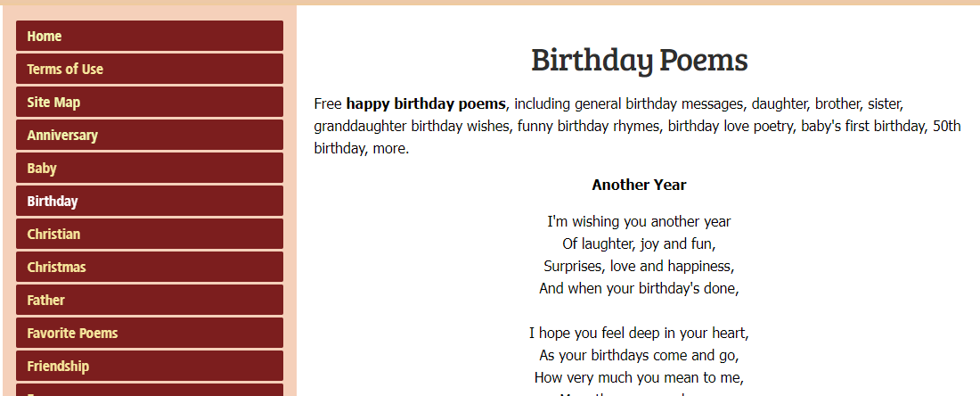Go to the Terms of Use page
This screenshot has height=396, width=980.
65,70
